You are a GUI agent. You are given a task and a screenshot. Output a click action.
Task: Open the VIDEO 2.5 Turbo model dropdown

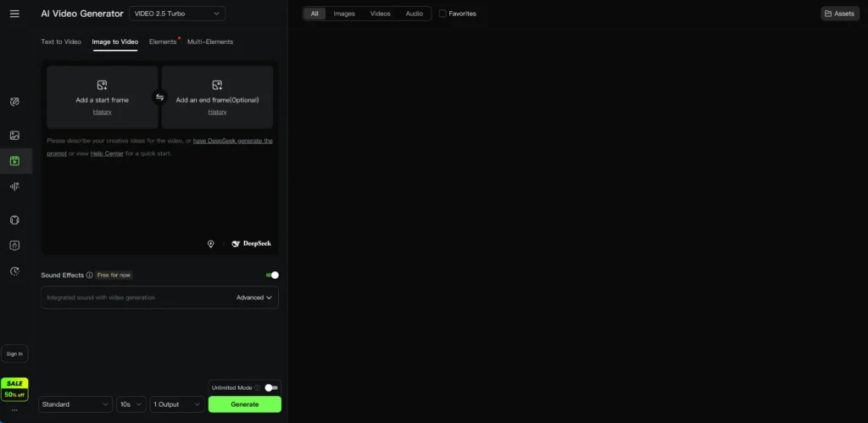coord(177,14)
